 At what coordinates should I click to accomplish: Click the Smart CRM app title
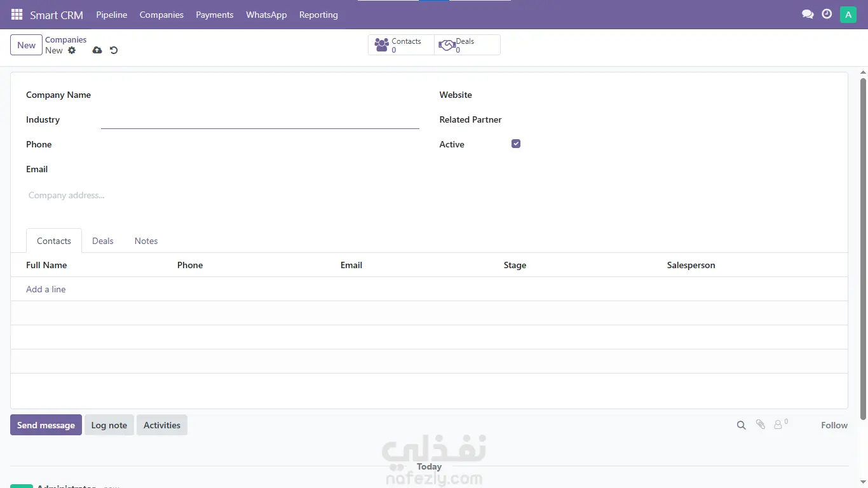pos(57,15)
